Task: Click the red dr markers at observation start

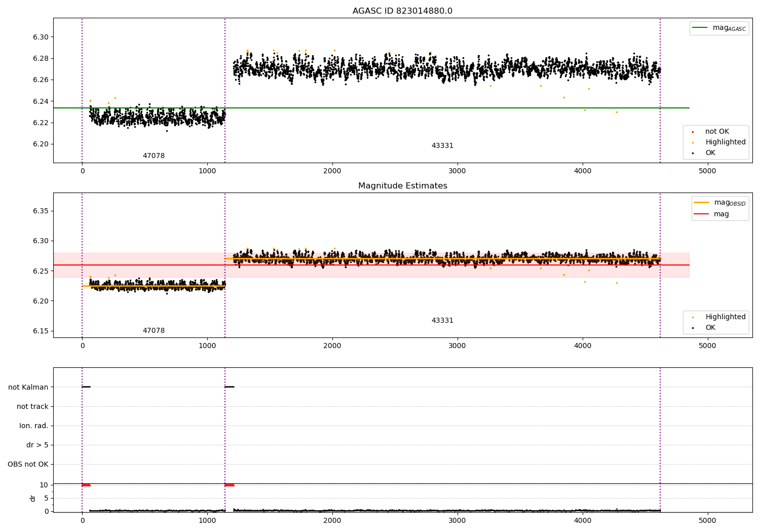Action: (x=86, y=485)
